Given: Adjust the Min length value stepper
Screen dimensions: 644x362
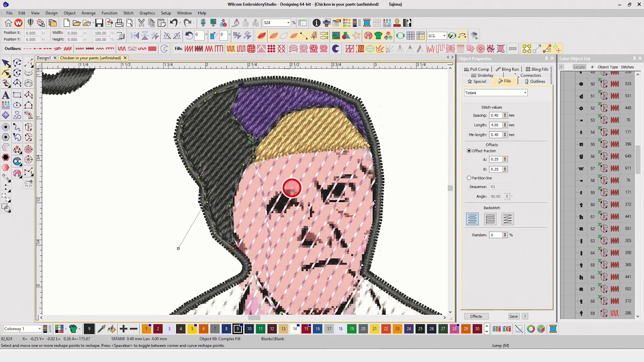Looking at the screenshot, I should pyautogui.click(x=505, y=135).
